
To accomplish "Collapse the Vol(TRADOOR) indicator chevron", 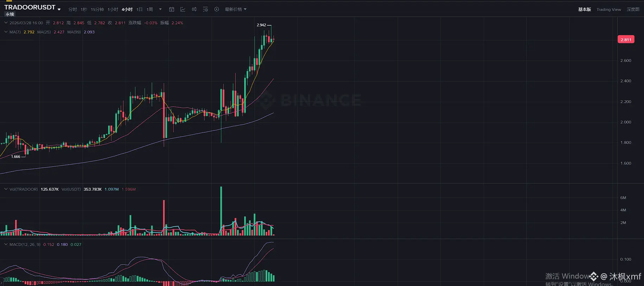I will (6, 189).
